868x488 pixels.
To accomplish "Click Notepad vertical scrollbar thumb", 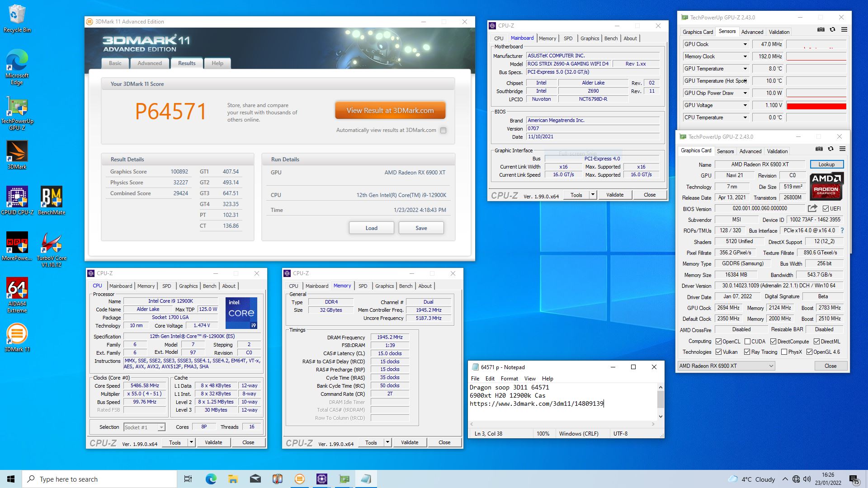I will tap(660, 400).
